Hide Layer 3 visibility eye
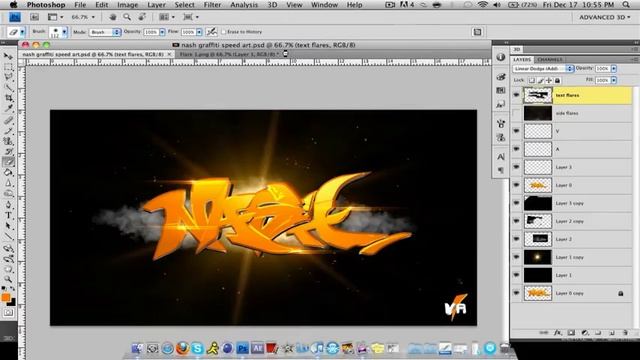The width and height of the screenshot is (640, 360). coord(516,167)
